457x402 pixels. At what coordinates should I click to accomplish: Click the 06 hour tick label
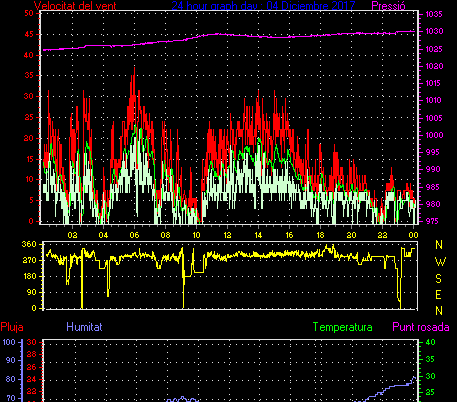(x=134, y=235)
